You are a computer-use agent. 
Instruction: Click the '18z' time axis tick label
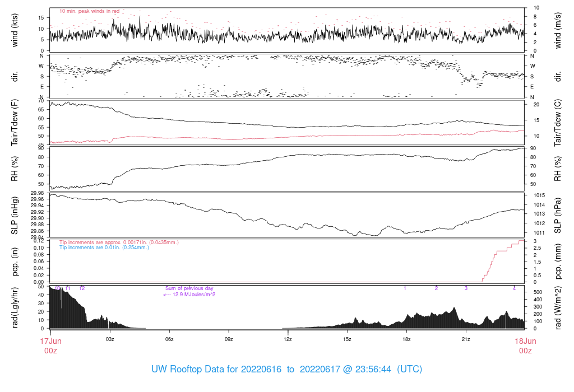(406, 339)
